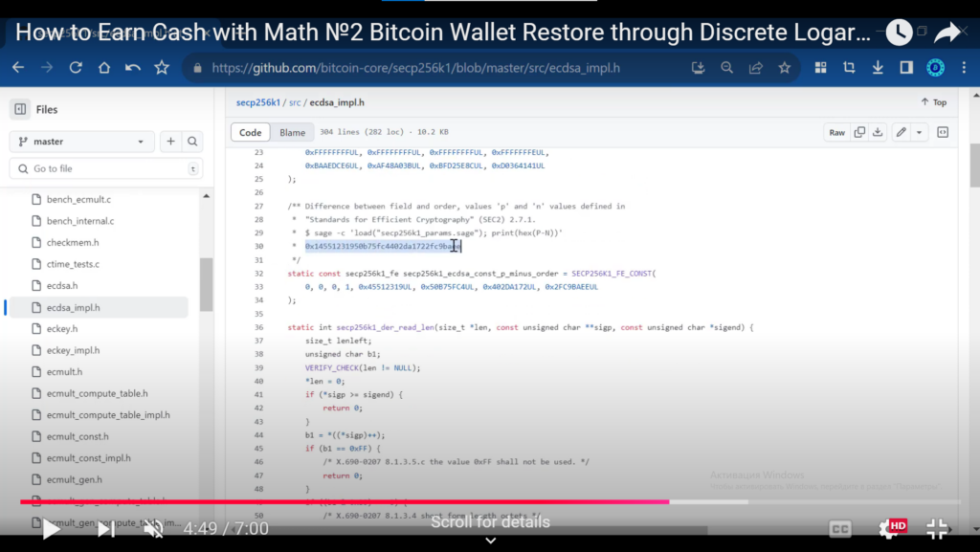Image resolution: width=980 pixels, height=552 pixels.
Task: Click the browser forward arrow
Action: coord(47,67)
